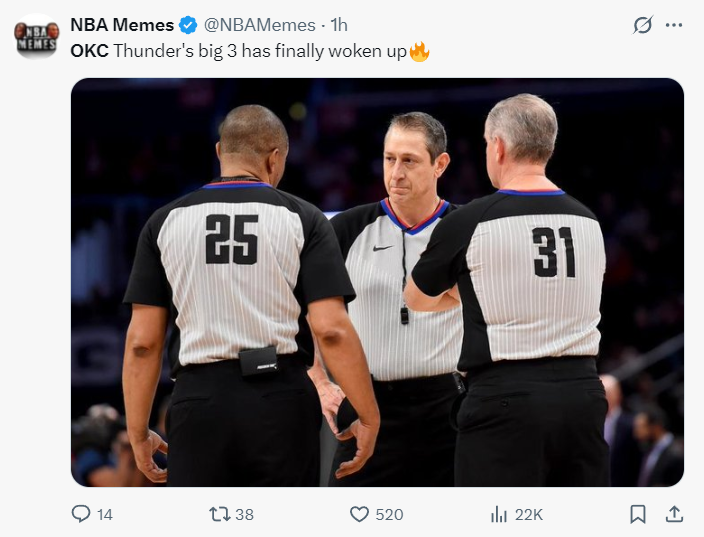Like the post with the heart icon

359,514
